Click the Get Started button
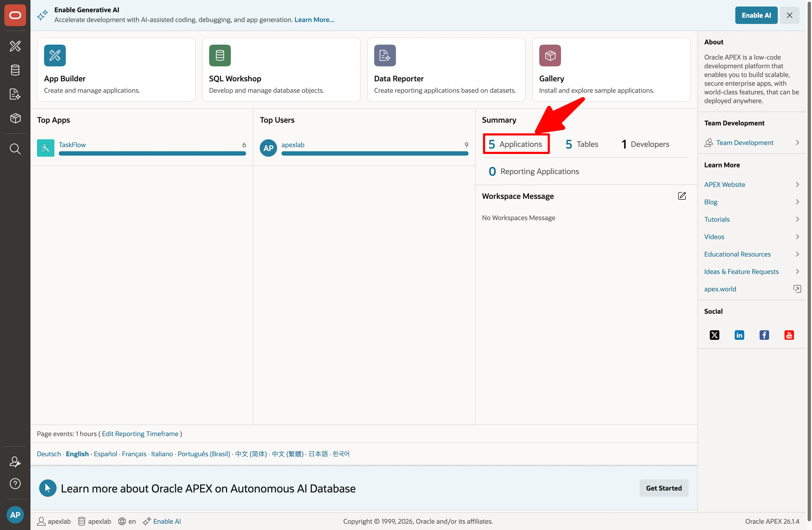This screenshot has height=530, width=812. click(664, 488)
